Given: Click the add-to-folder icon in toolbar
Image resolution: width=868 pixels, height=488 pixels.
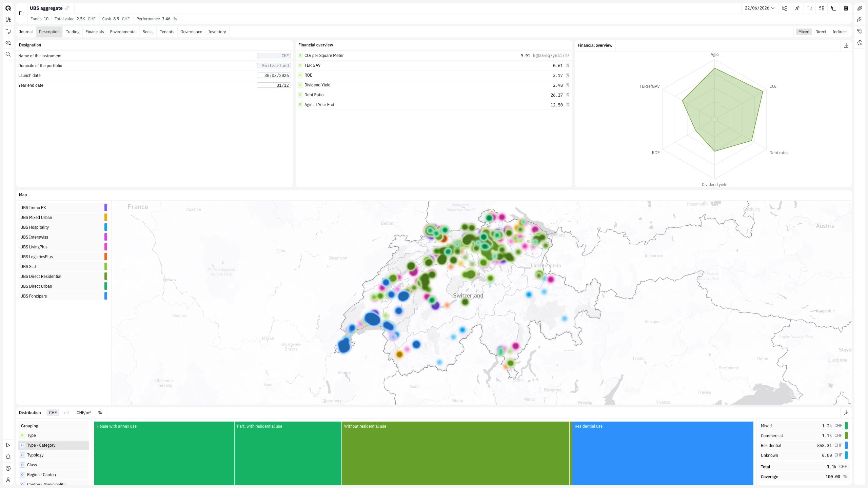Looking at the screenshot, I should click(809, 8).
